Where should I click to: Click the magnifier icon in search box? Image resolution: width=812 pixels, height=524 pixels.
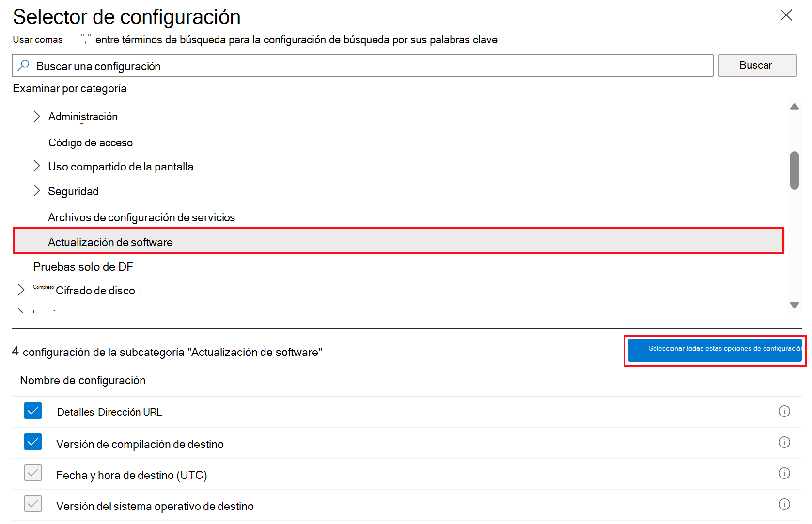coord(23,65)
